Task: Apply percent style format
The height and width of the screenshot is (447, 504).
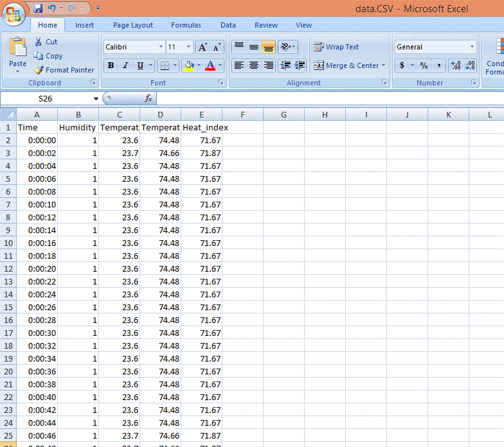Action: point(424,66)
